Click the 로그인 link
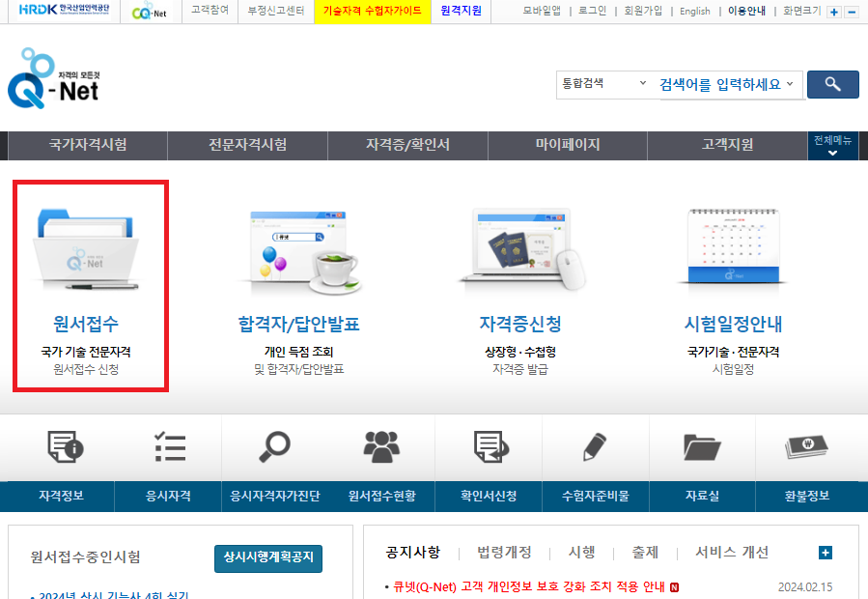 (x=591, y=12)
